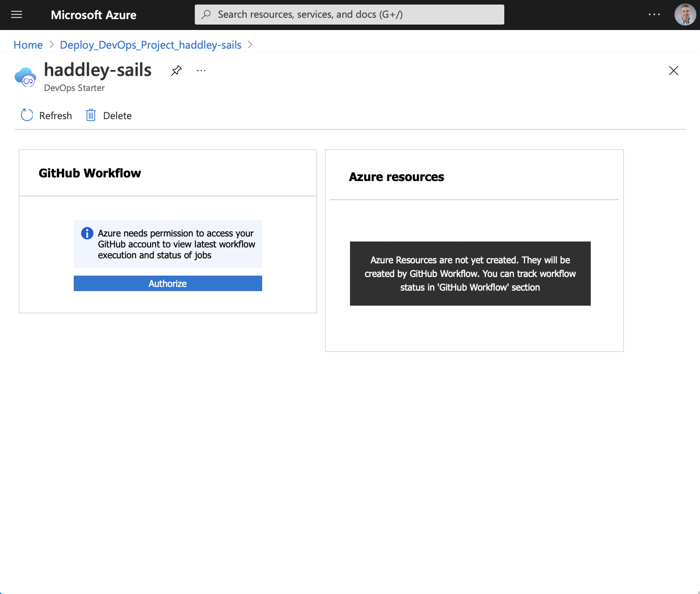Click the haddley-sails page title
This screenshot has height=594, width=700.
(98, 70)
